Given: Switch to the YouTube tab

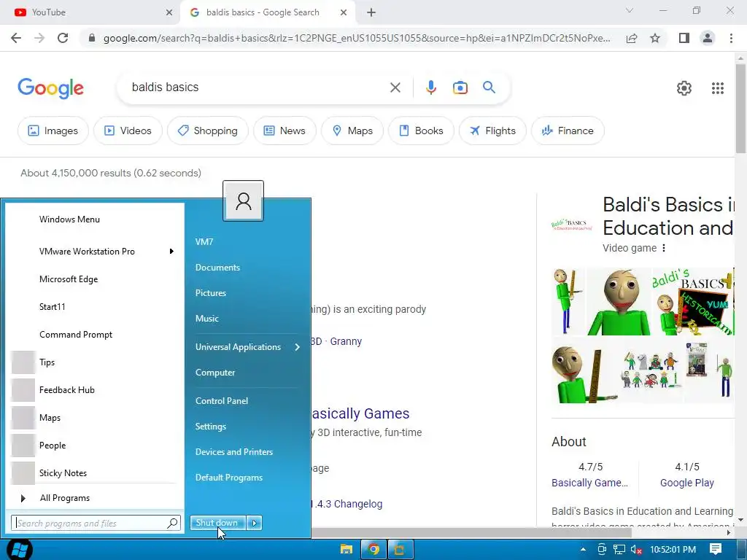Looking at the screenshot, I should click(90, 12).
